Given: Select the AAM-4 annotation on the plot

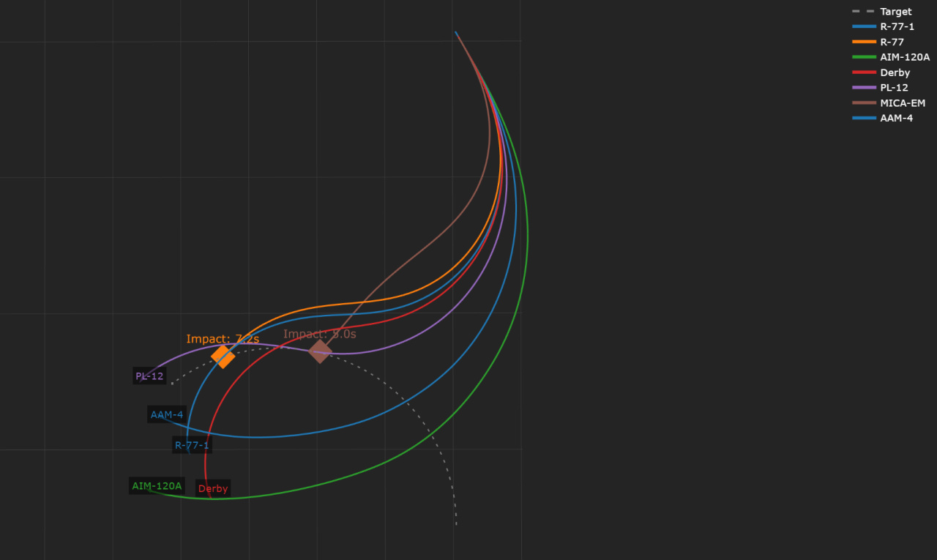Looking at the screenshot, I should click(x=167, y=415).
